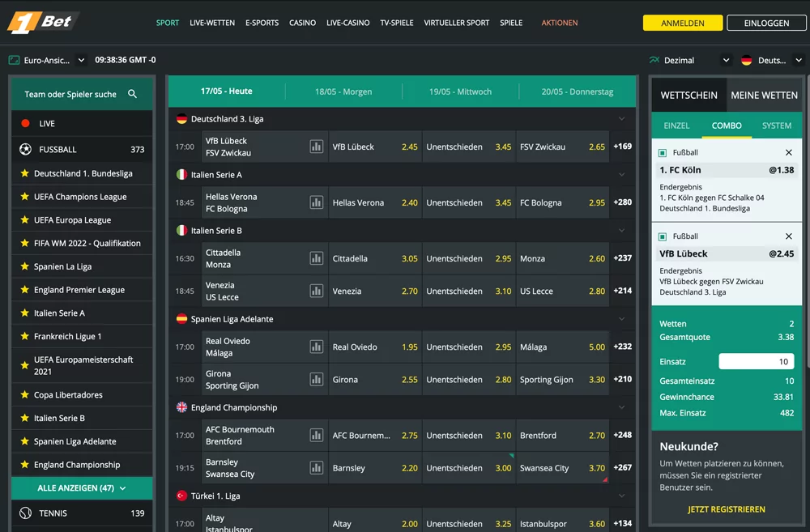
Task: Open FIFA WM 2022 - Qualifikation league
Action: click(82, 243)
